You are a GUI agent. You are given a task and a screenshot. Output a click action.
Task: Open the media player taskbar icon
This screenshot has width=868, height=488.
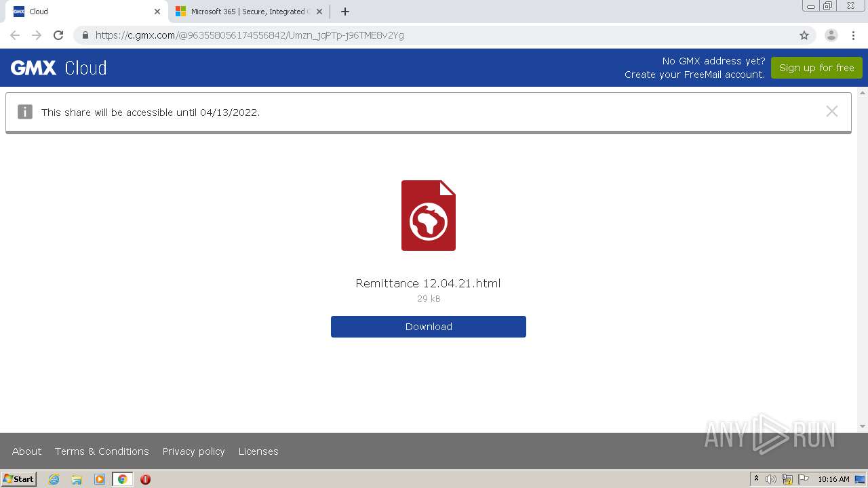[100, 479]
